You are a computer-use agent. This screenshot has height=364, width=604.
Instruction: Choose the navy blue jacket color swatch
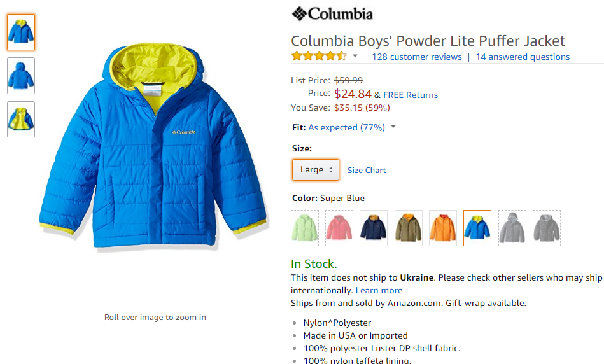373,228
